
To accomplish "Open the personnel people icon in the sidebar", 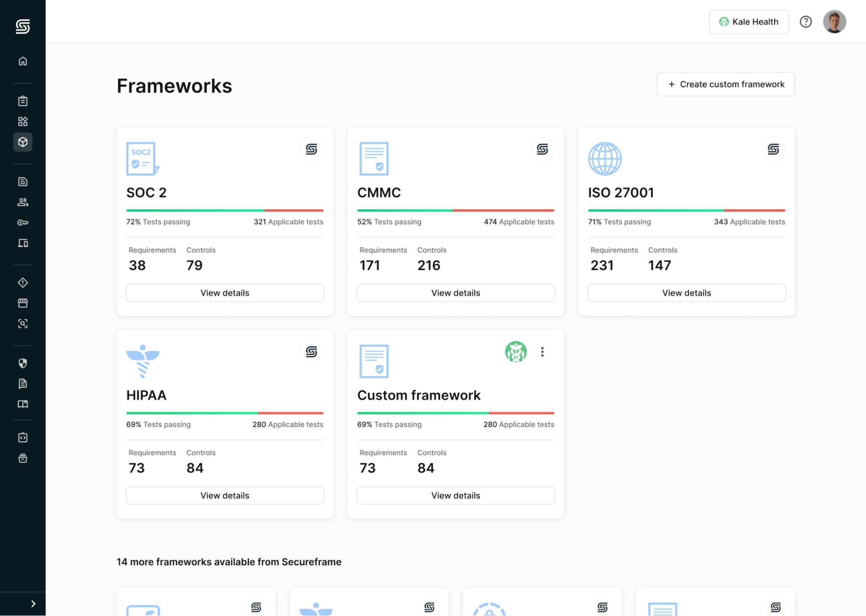I will [23, 202].
